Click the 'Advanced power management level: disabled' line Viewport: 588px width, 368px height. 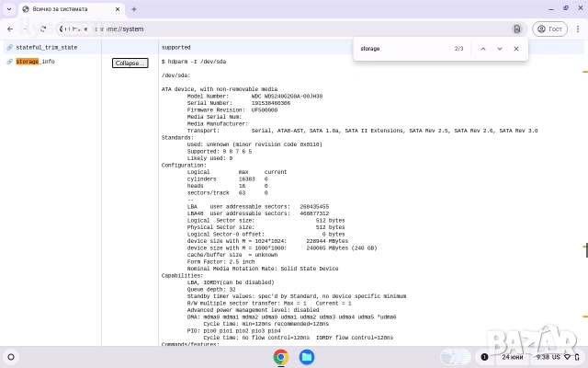254,310
